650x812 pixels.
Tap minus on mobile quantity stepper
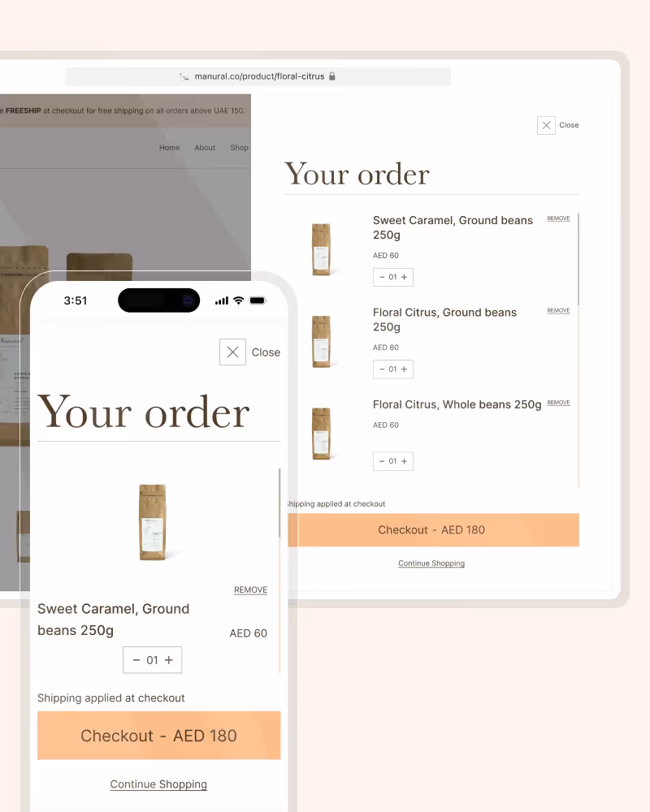point(136,660)
